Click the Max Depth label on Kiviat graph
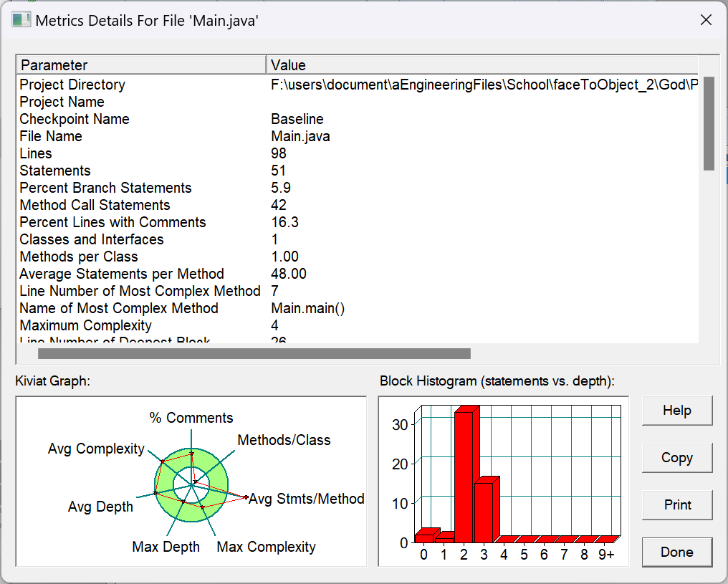Screen dimensions: 728x584 pos(166,547)
